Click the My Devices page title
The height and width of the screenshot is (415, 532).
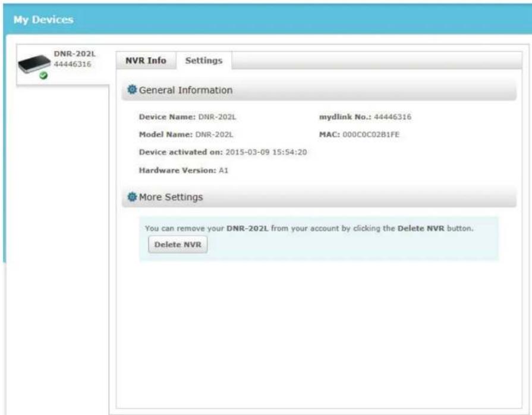tap(43, 20)
